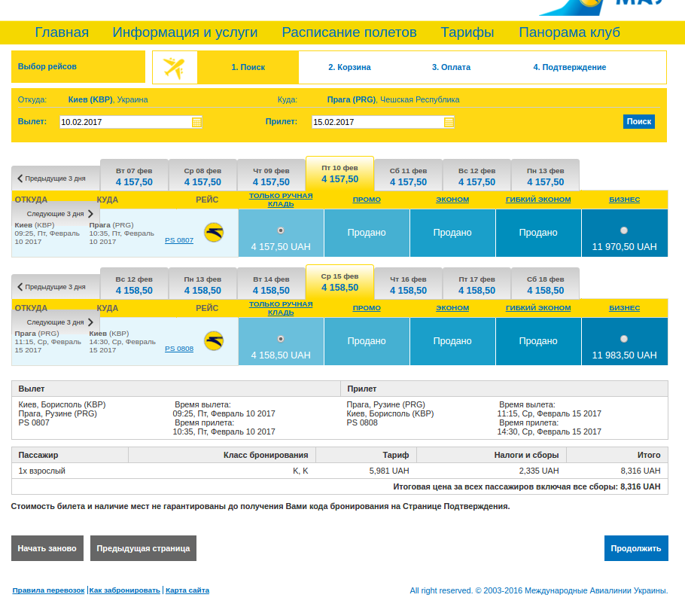Click the destination city Прага (PRG)
Screen dimensions: 685x616
pyautogui.click(x=352, y=99)
